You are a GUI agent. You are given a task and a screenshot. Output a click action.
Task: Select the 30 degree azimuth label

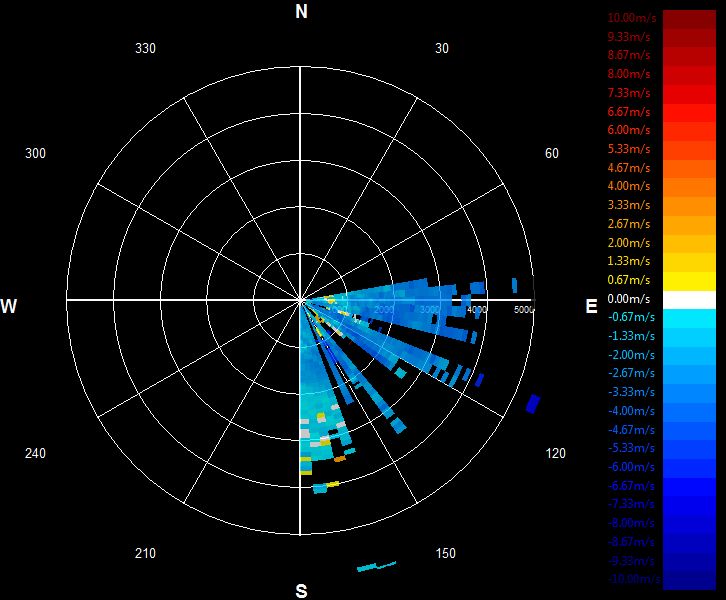[x=442, y=48]
